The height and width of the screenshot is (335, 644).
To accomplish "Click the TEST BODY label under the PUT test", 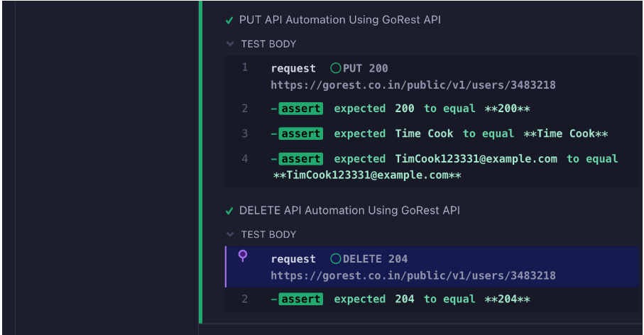I will tap(268, 44).
